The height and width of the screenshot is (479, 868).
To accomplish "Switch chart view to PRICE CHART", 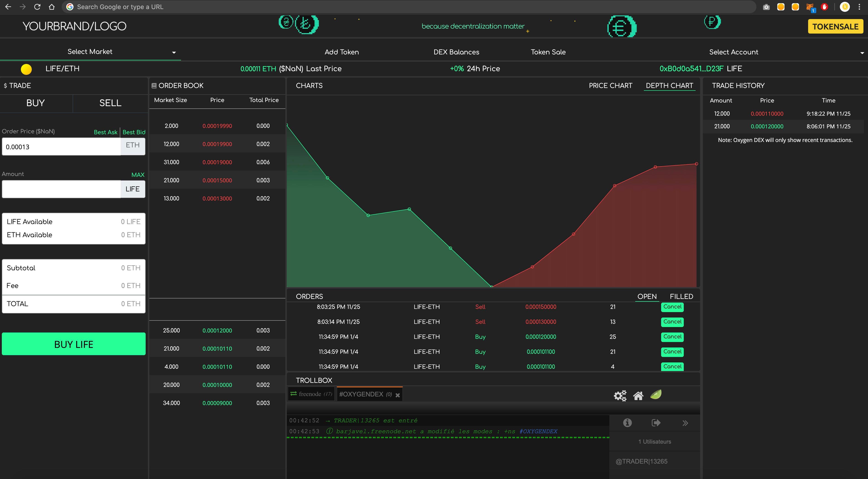I will [611, 86].
